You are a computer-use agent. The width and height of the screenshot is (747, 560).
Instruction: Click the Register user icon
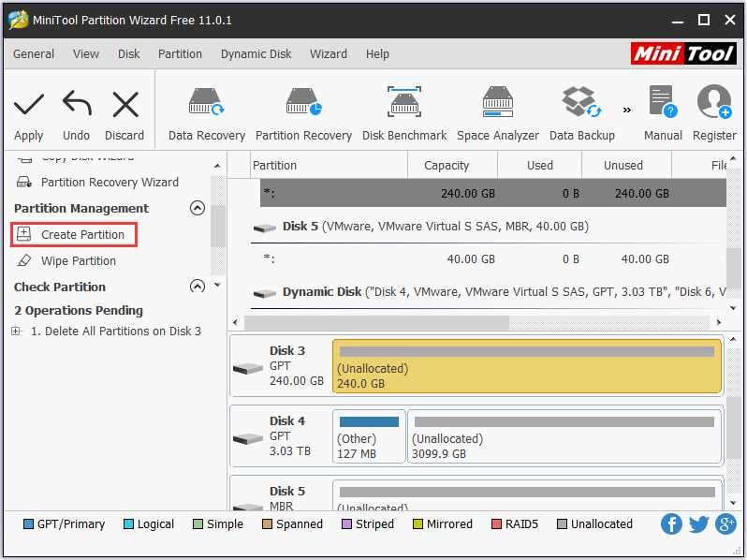click(714, 101)
